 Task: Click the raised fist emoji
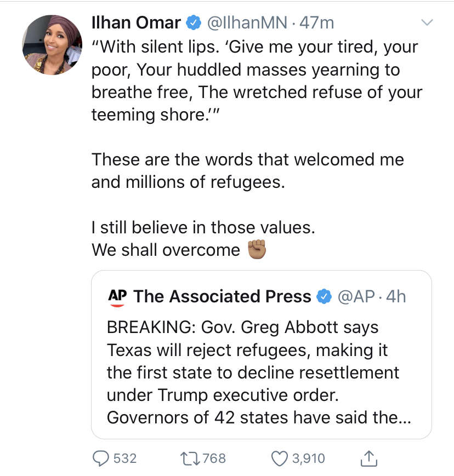pos(257,249)
